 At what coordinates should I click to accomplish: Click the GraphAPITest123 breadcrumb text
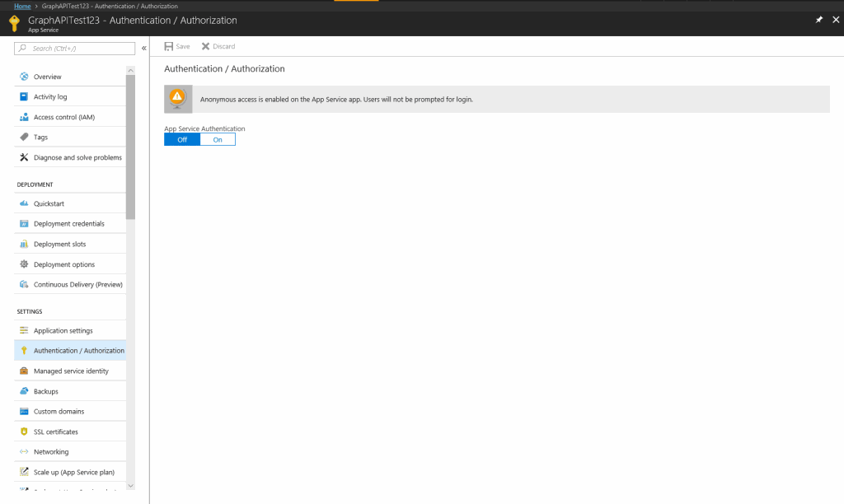110,6
